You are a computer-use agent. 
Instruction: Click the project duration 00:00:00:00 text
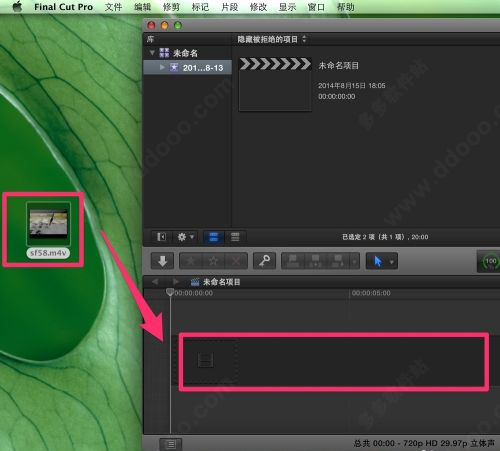(x=337, y=96)
